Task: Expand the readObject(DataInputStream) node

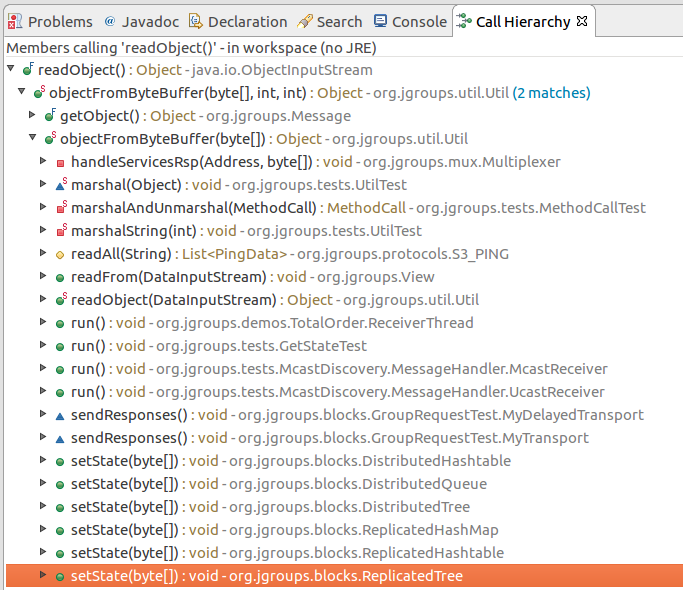Action: (43, 299)
